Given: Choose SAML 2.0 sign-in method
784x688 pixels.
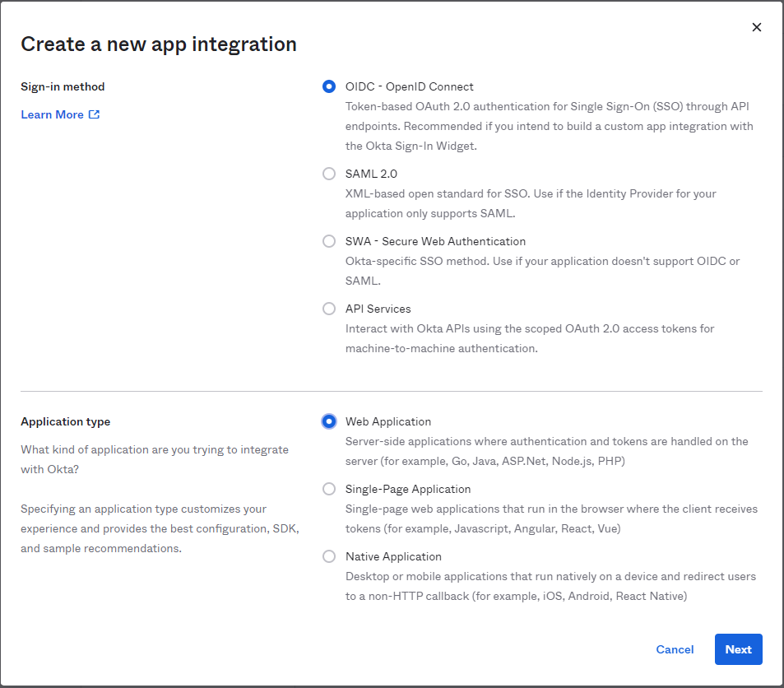Looking at the screenshot, I should point(328,174).
